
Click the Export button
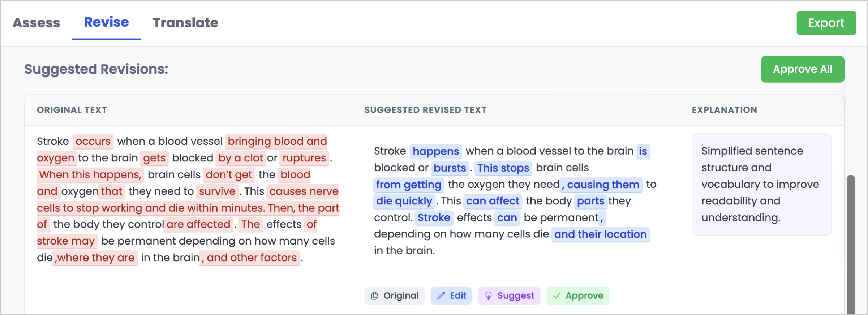tap(826, 23)
